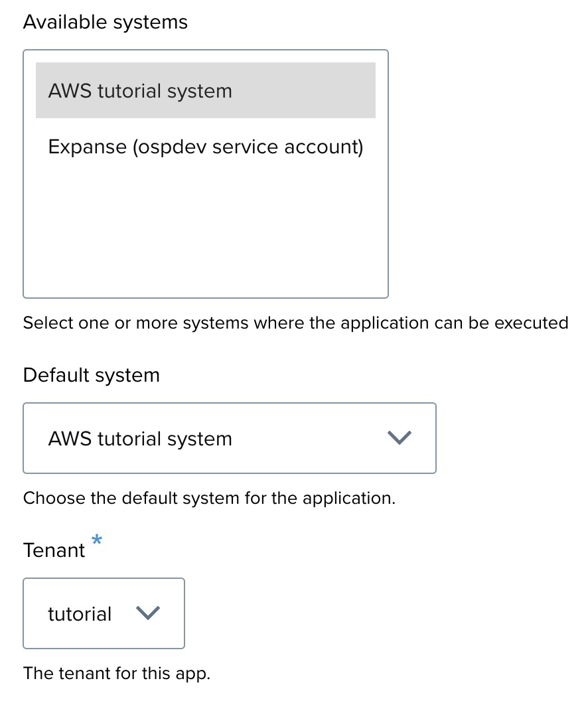This screenshot has width=588, height=701.
Task: Click the 'tutorial' value in Tenant field
Action: pos(80,614)
